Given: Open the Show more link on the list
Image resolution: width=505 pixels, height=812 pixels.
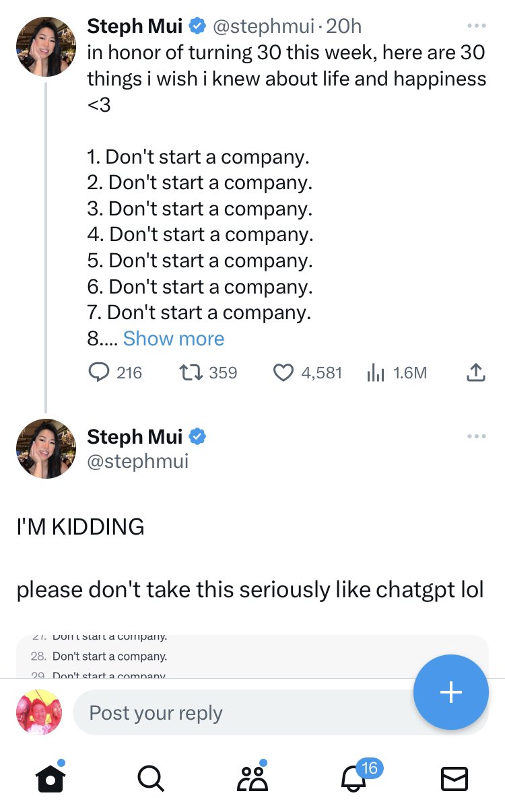Looking at the screenshot, I should click(x=173, y=338).
